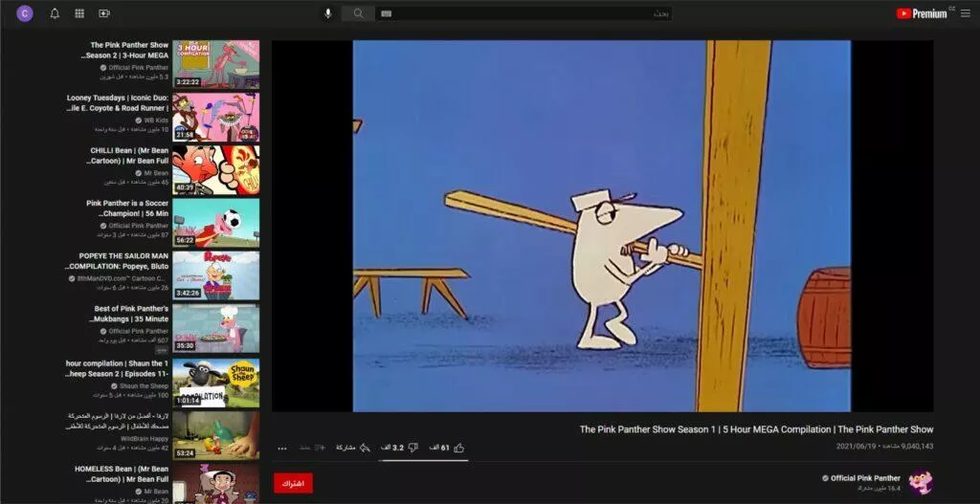Click channel name 8thManDVD.com Cartoon C...

(122, 278)
